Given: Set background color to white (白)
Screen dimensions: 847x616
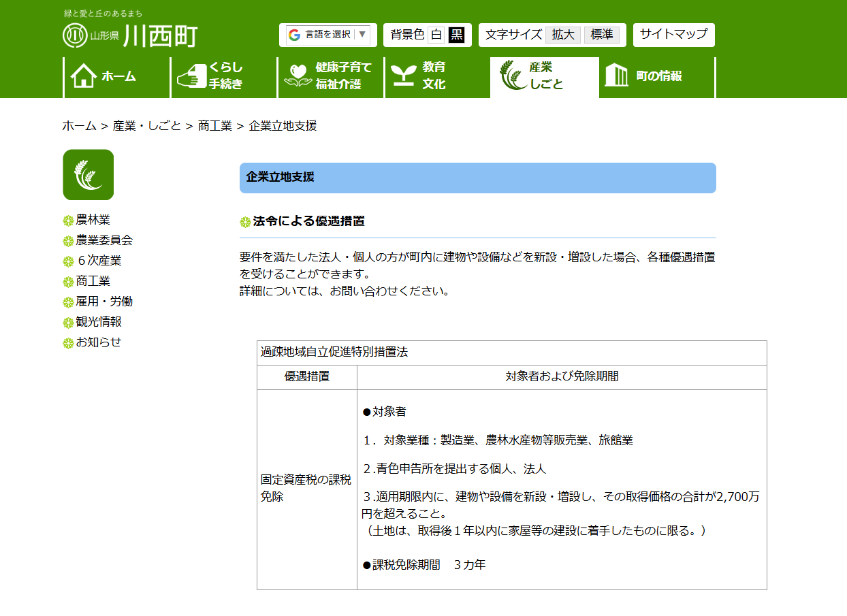Looking at the screenshot, I should 436,35.
